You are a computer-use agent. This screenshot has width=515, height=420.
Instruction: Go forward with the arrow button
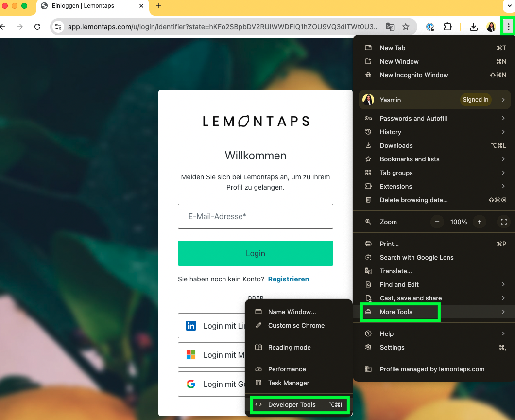click(x=20, y=27)
